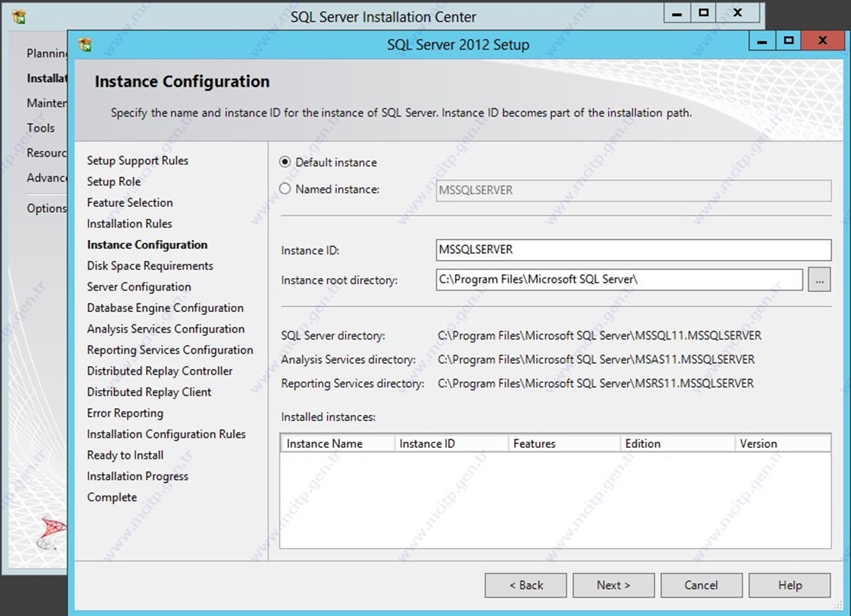Maximize the SQL Server 2012 Setup window
The height and width of the screenshot is (616, 851).
788,41
